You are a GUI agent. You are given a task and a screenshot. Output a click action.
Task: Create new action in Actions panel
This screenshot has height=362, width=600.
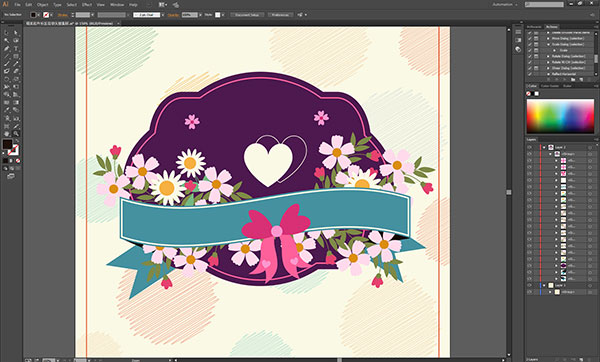581,79
